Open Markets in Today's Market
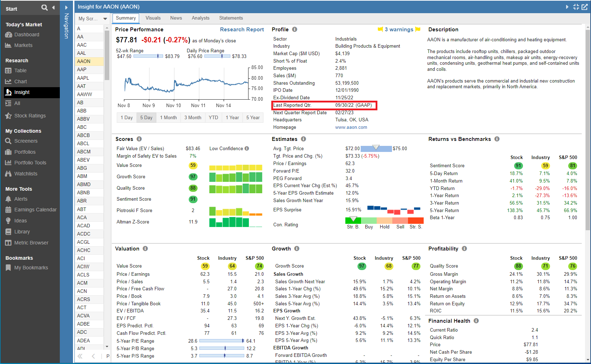 [23, 45]
